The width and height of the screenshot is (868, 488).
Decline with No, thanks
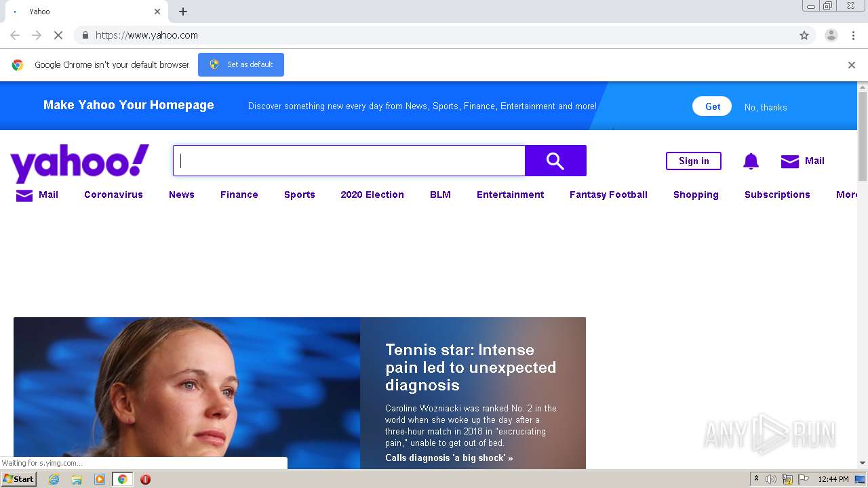766,107
